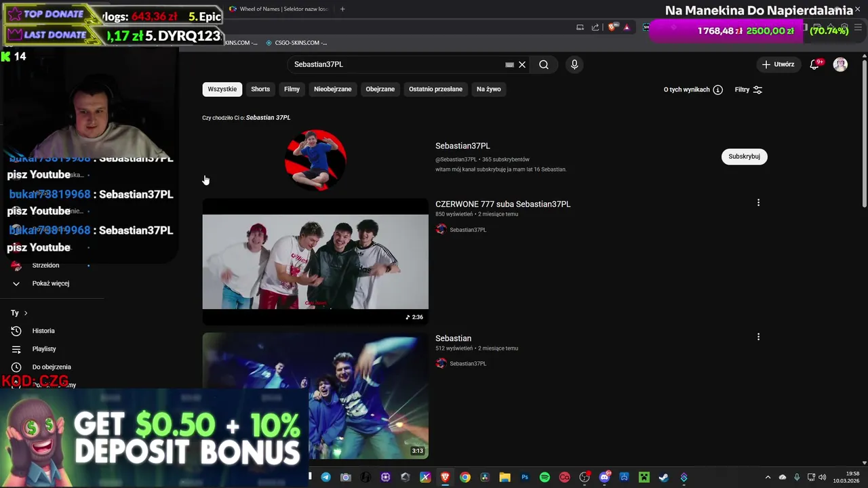Start voice search with the microphone
This screenshot has width=868, height=488.
pos(574,64)
